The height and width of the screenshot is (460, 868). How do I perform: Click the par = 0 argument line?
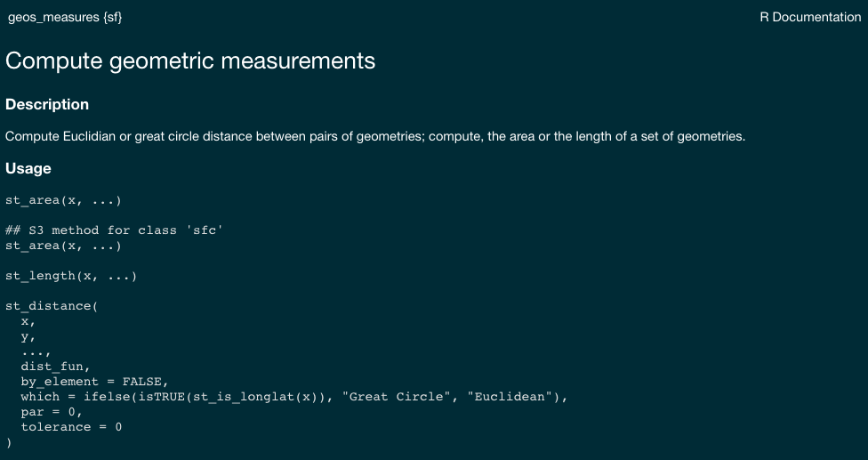[52, 412]
